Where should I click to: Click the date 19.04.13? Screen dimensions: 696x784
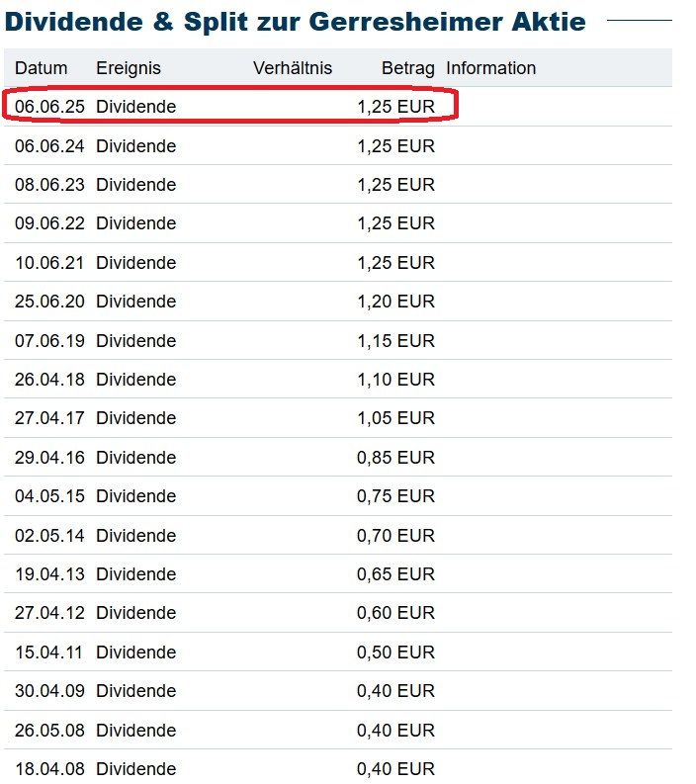tap(49, 574)
